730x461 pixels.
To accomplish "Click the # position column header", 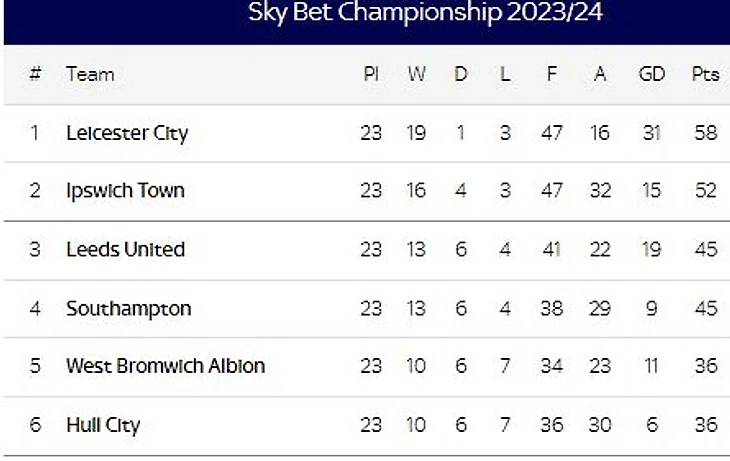I will [x=35, y=75].
